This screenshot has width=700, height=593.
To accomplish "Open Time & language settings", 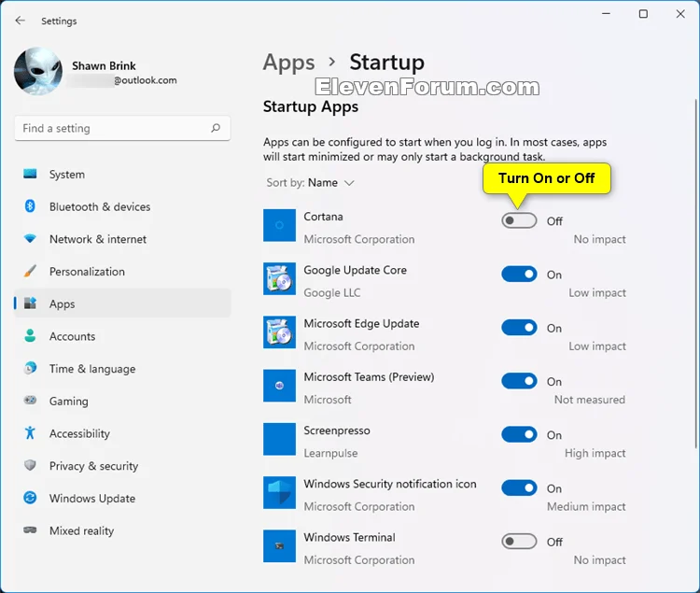I will click(x=123, y=368).
